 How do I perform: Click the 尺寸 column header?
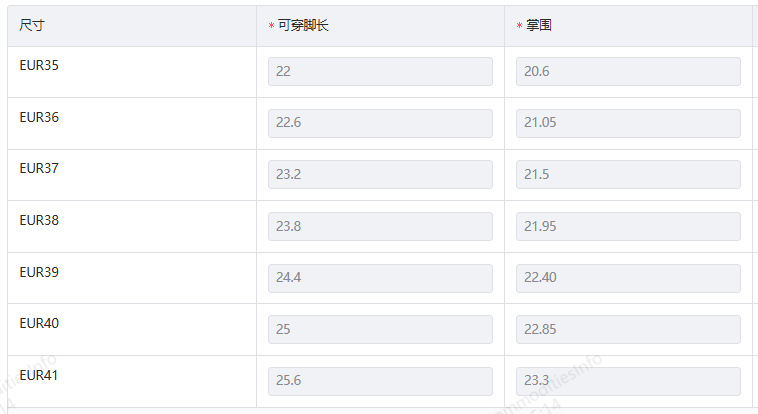[32, 25]
